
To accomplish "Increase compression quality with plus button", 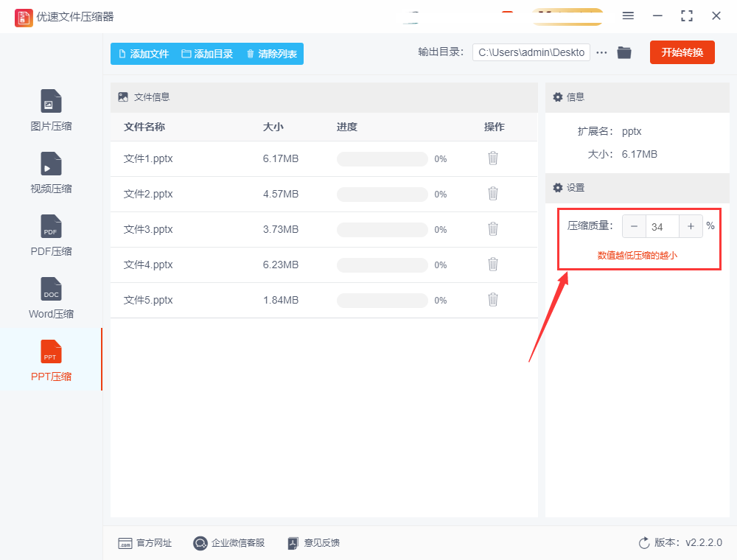I will tap(691, 226).
